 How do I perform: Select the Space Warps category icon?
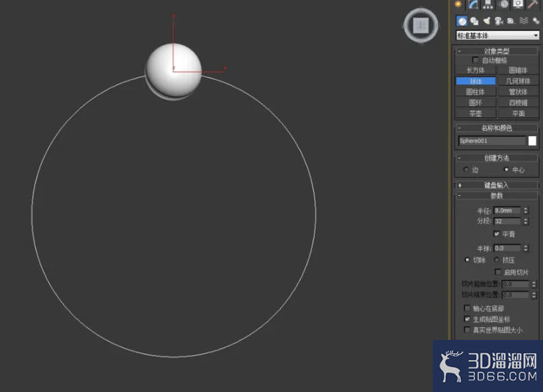(x=524, y=21)
